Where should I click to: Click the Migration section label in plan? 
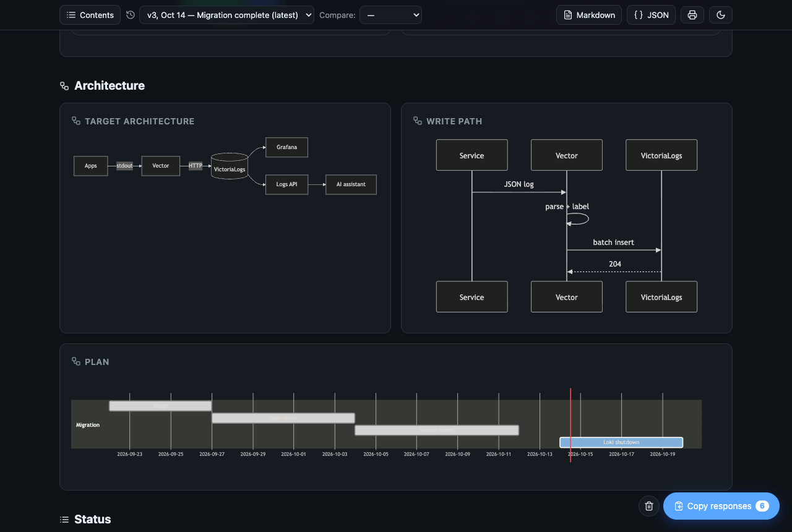point(88,425)
